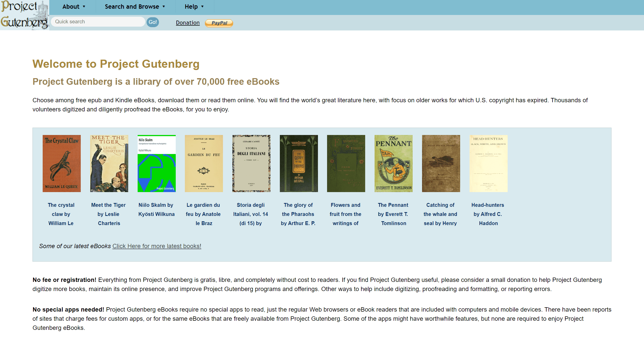
Task: Open the Flowers and Fruit cover
Action: click(x=346, y=163)
